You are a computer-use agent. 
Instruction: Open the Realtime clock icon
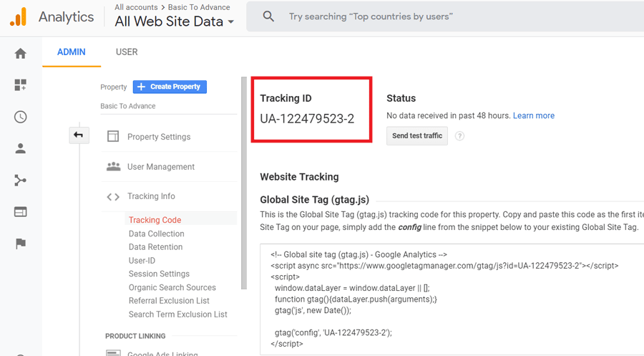pos(20,117)
